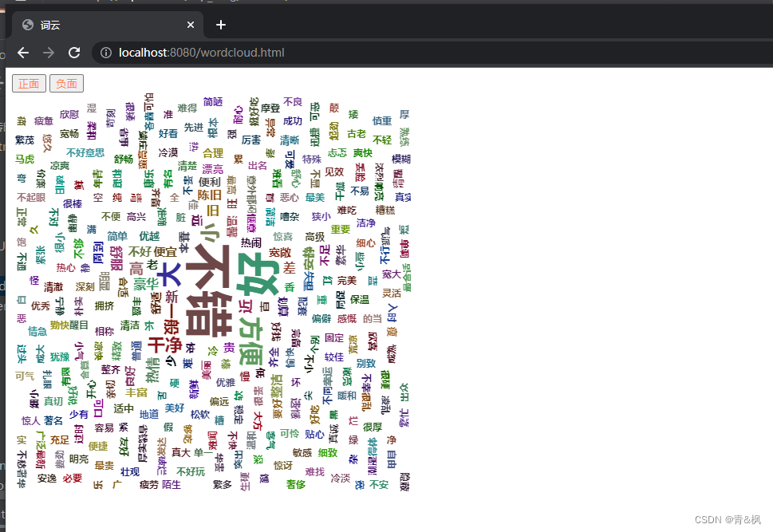Click the word 先进
Viewport: 773px width, 532px height.
[194, 128]
